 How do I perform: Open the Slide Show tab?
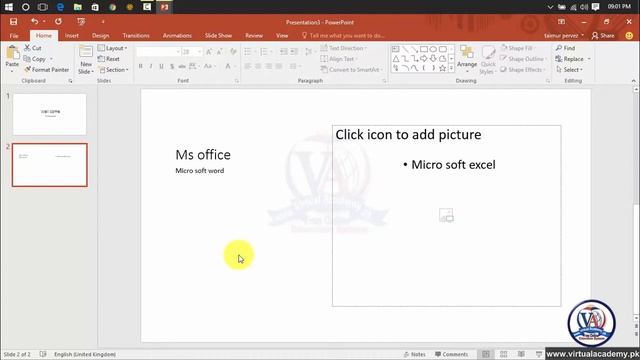[218, 36]
